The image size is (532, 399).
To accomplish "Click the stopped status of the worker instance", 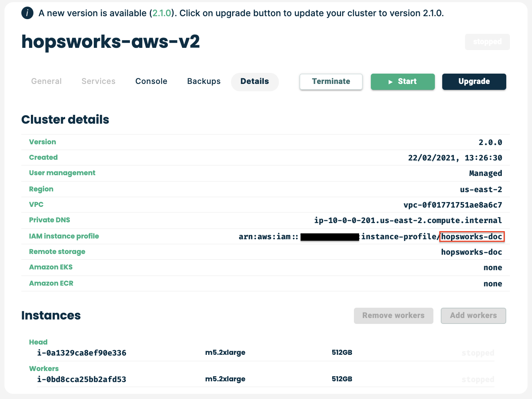I will click(478, 380).
